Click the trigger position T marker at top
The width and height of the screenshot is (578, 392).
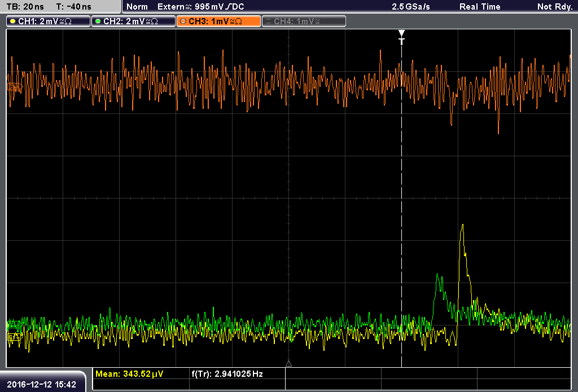401,37
